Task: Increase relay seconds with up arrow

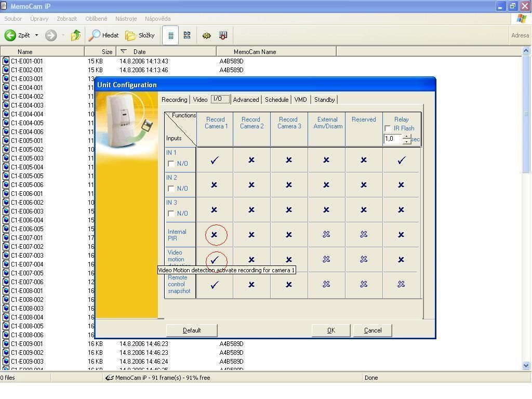Action: point(407,137)
